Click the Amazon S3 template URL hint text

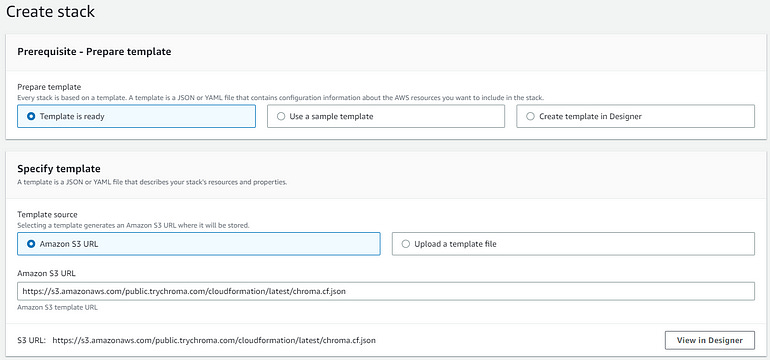tap(57, 307)
